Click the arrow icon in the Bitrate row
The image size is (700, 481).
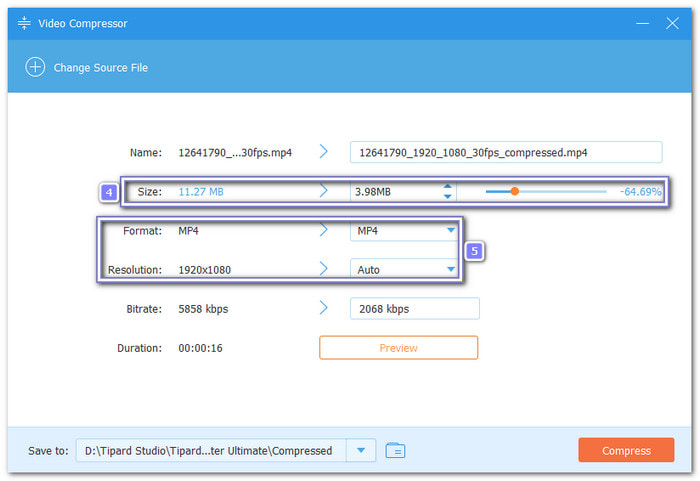click(x=323, y=309)
